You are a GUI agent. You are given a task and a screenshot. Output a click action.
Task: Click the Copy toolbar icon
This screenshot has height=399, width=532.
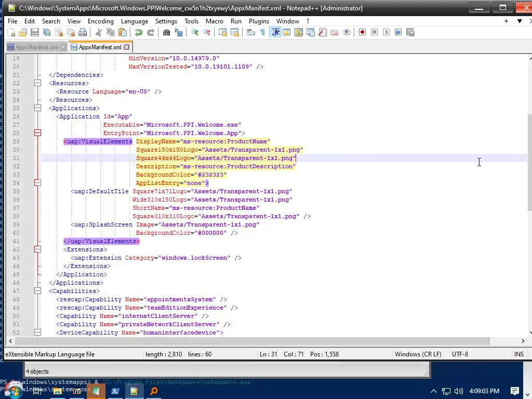(x=111, y=32)
